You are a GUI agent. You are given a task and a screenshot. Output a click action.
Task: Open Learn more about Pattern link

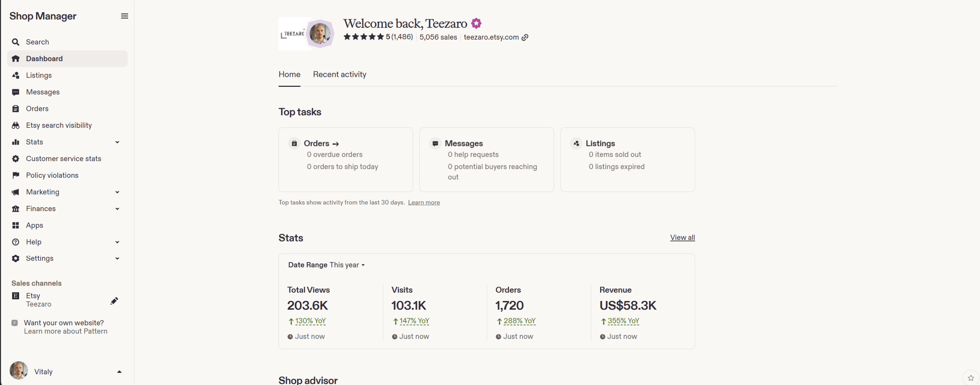tap(66, 331)
